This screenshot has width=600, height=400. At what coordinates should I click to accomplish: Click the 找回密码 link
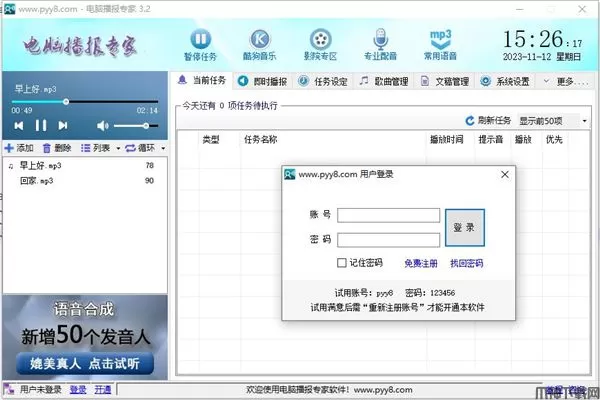(x=467, y=263)
